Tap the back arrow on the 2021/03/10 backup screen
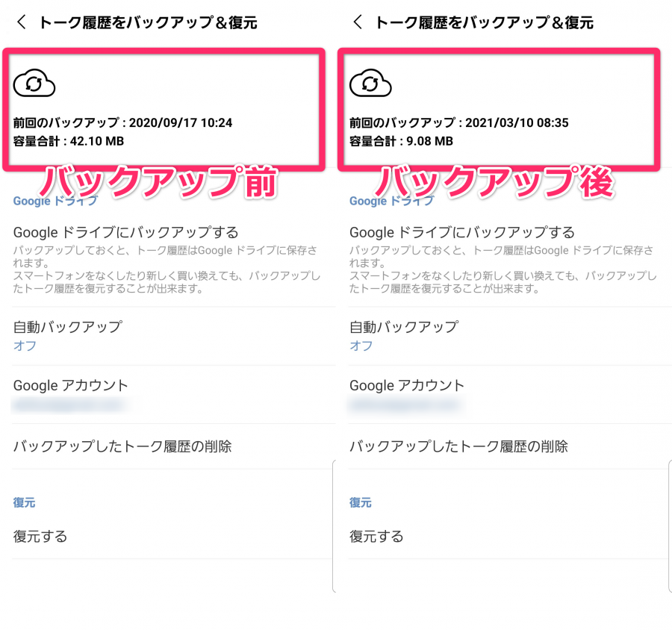The image size is (672, 630). [358, 22]
